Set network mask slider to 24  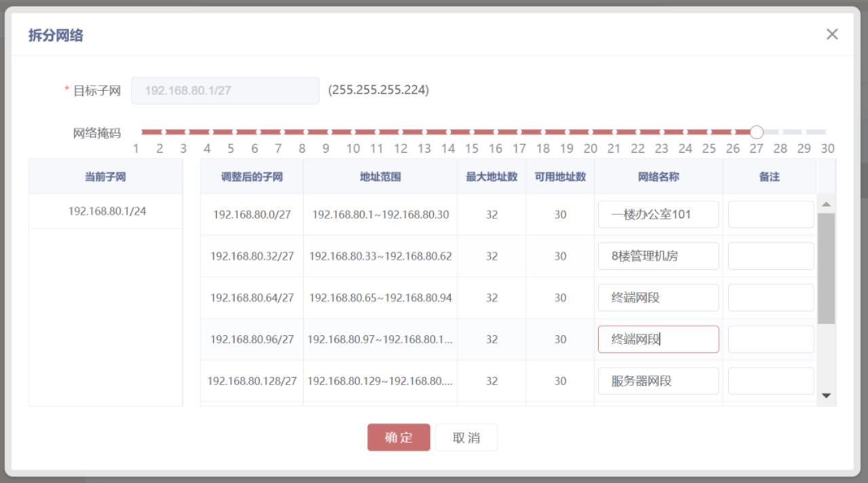point(686,132)
